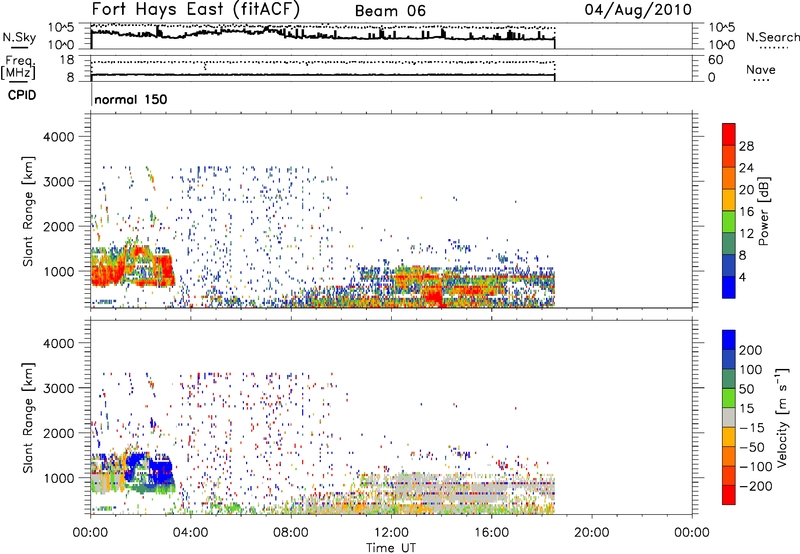Click the '4000' tick in power panel

pyautogui.click(x=59, y=137)
